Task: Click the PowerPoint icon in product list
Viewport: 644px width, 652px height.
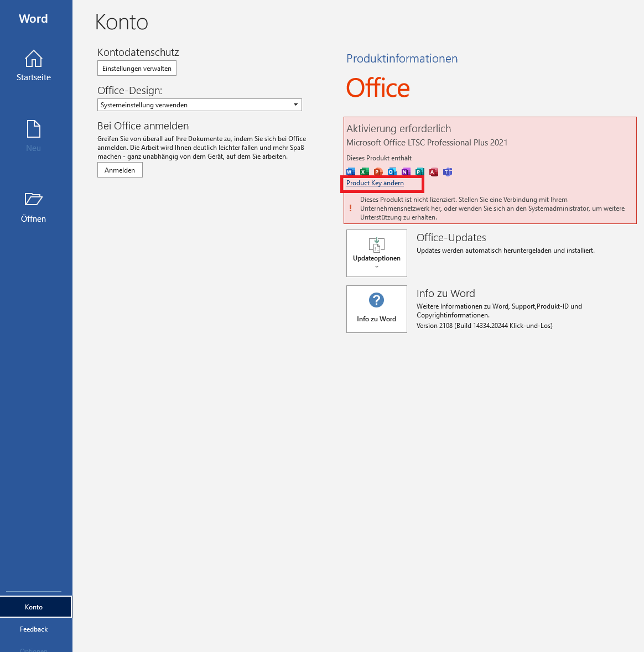Action: (378, 172)
